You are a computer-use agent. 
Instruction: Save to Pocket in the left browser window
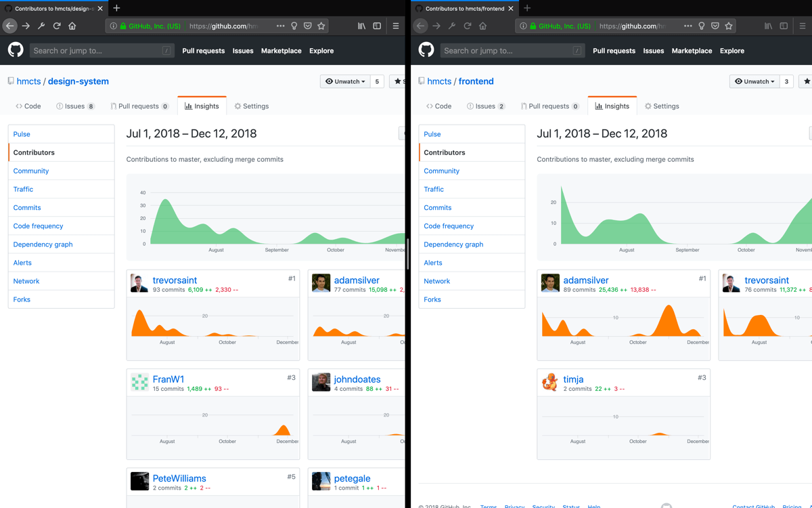tap(307, 26)
